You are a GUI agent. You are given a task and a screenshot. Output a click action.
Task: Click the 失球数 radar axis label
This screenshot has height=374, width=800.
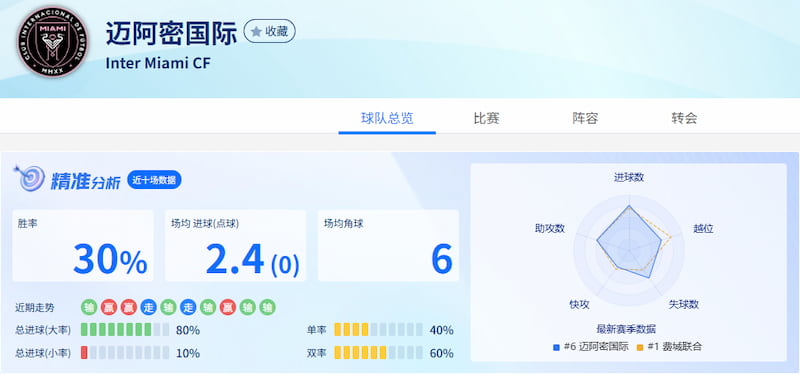tap(684, 305)
